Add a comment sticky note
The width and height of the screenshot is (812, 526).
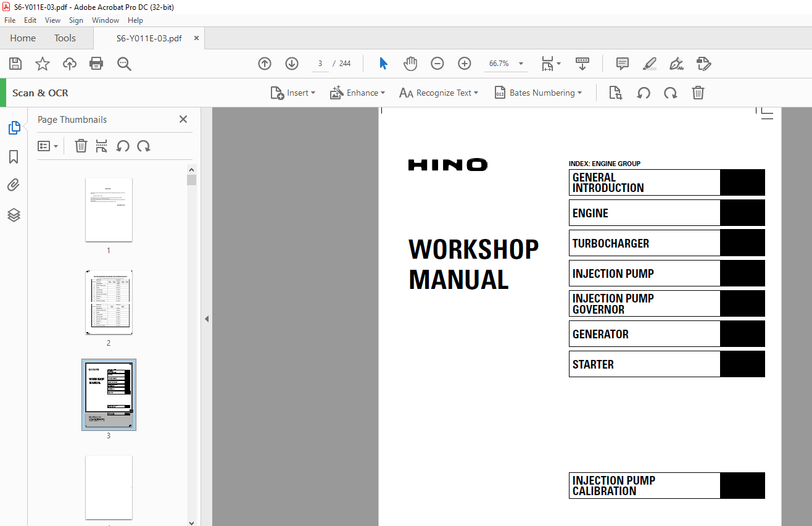point(623,64)
